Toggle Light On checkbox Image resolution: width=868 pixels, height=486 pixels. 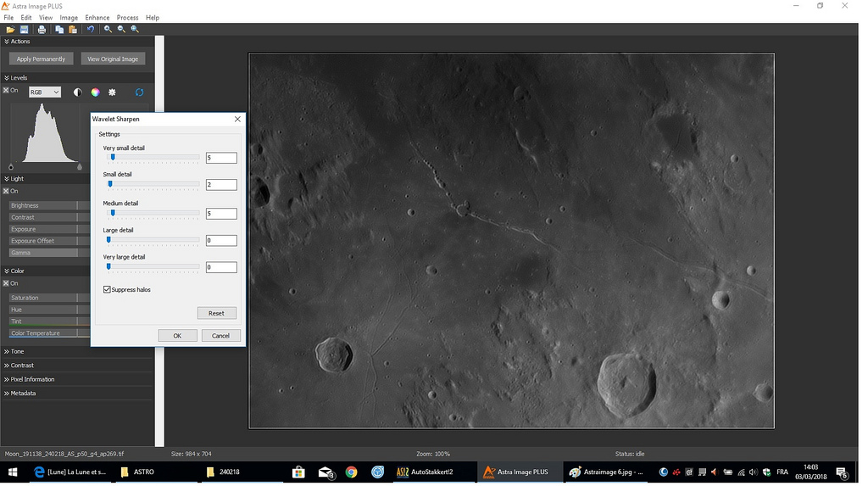(6, 191)
